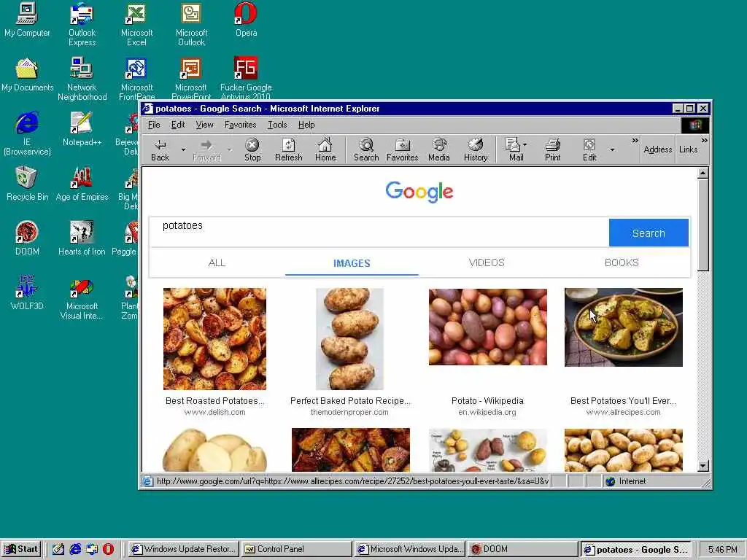Viewport: 747px width, 560px height.
Task: Select the WOLF3D desktop icon
Action: (27, 293)
